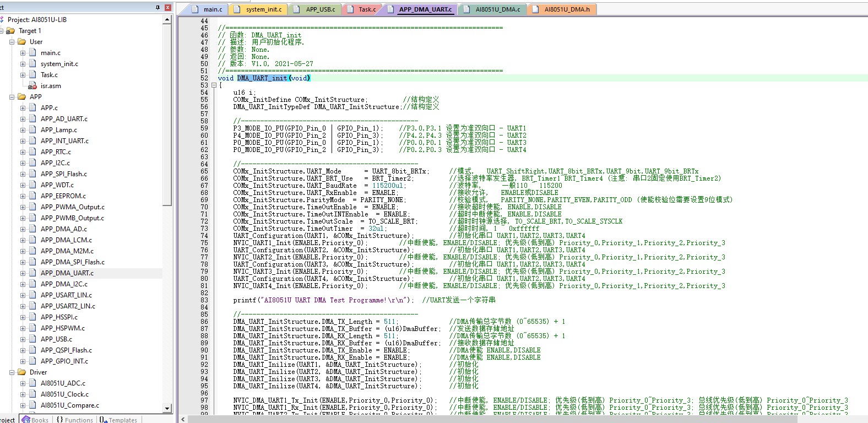Select the active APP_DMA_UART.c editor tab
Viewport: 868px width, 423px height.
point(420,9)
